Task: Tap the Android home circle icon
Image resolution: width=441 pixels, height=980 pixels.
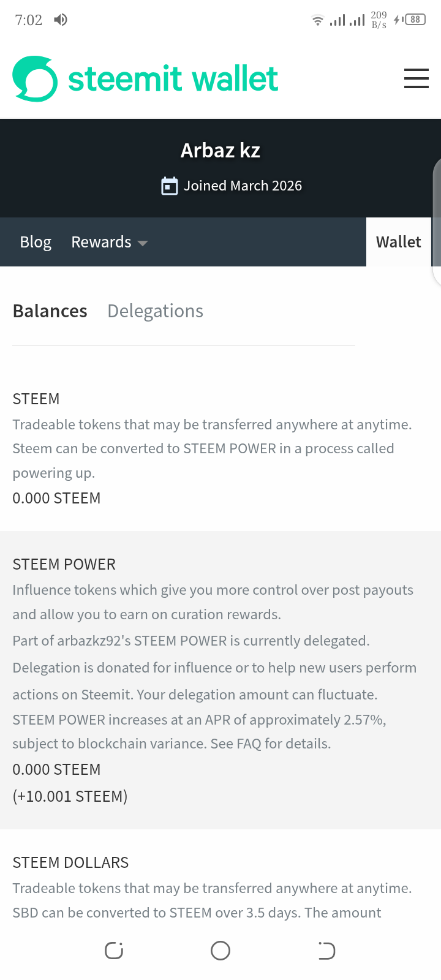Action: coord(221,951)
